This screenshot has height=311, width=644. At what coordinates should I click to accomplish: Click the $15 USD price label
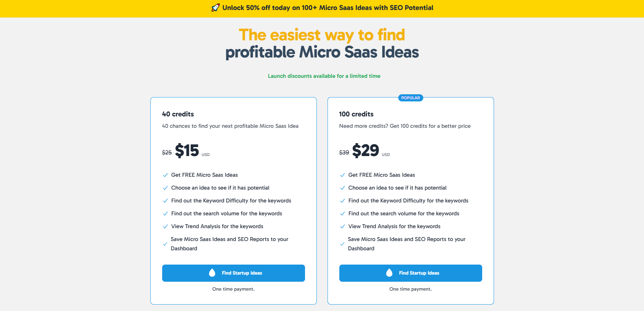pos(187,150)
